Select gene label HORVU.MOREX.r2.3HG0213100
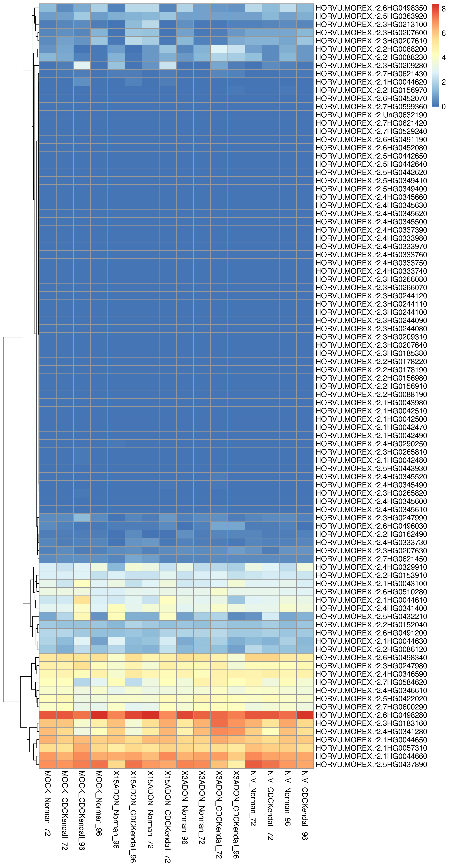 pyautogui.click(x=371, y=25)
